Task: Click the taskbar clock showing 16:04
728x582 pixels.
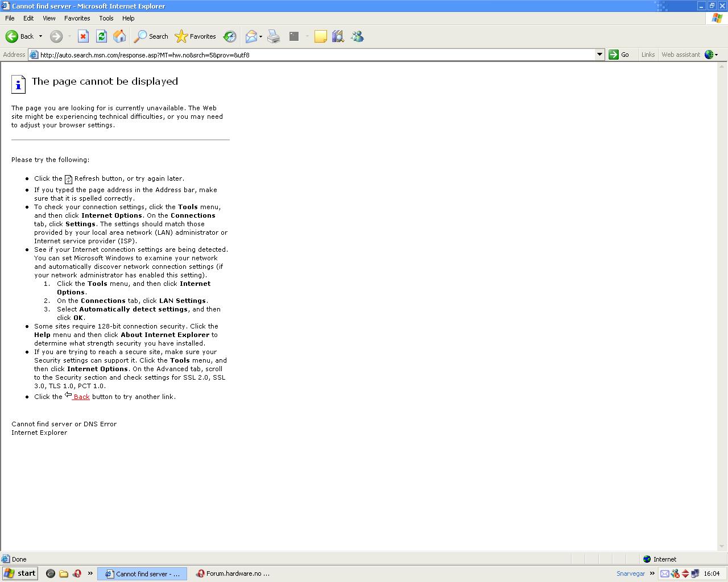Action: tap(712, 573)
